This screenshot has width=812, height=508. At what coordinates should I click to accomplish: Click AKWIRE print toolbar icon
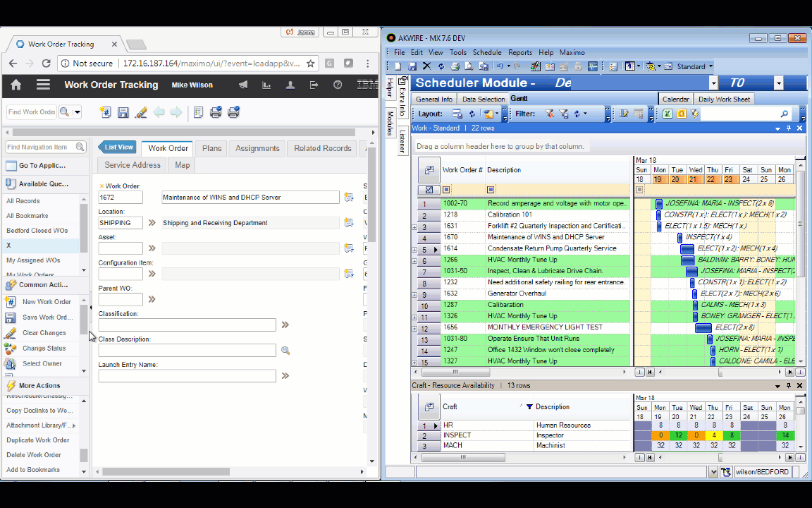point(455,66)
